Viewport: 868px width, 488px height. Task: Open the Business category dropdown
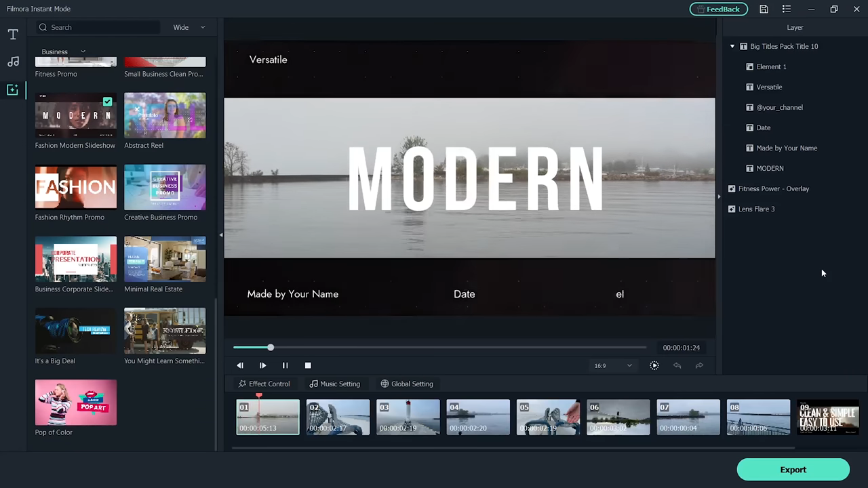(82, 52)
